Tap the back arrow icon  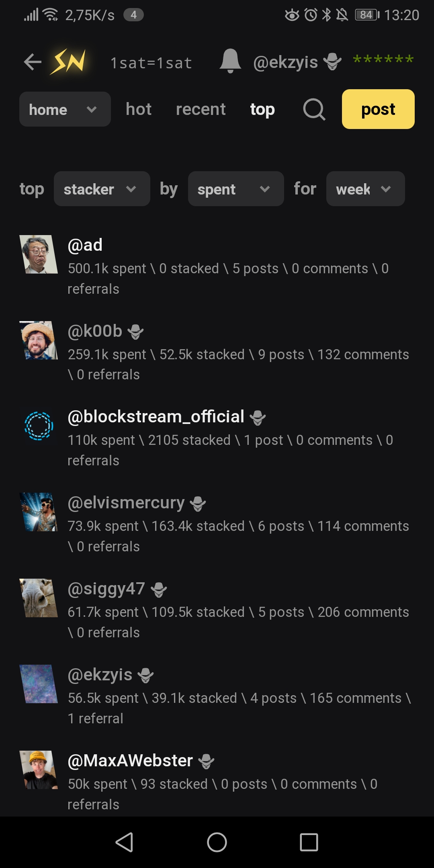click(33, 62)
